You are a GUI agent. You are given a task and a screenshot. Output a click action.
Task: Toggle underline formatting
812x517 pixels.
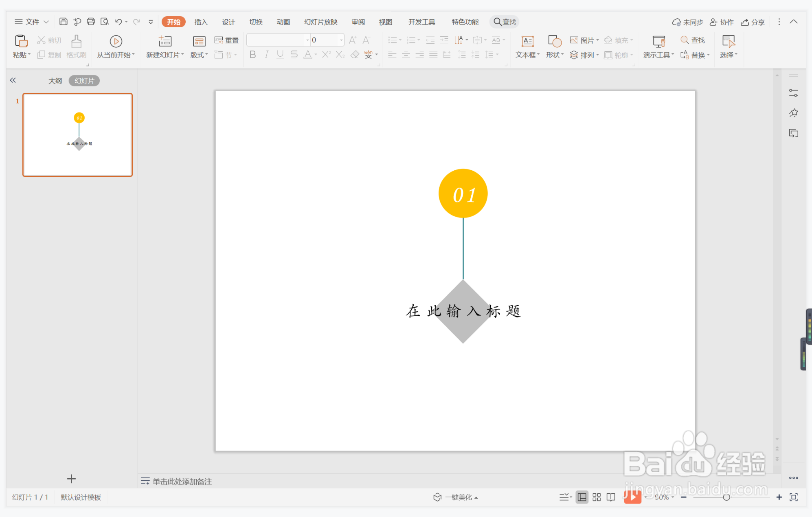pos(280,55)
